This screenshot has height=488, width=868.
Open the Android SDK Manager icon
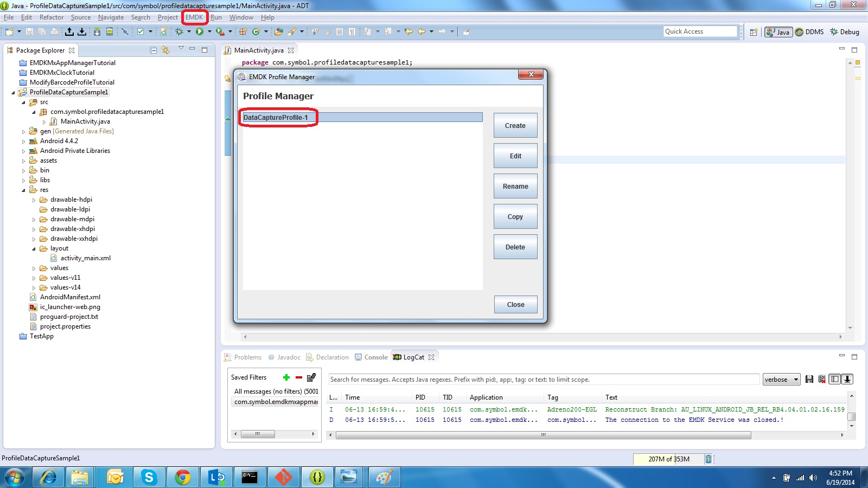(x=97, y=31)
